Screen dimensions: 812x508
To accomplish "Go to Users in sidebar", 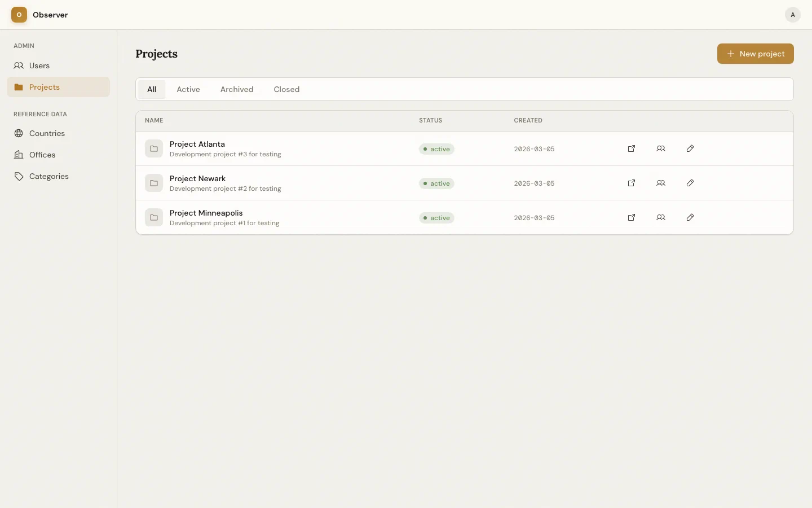I will pyautogui.click(x=39, y=65).
